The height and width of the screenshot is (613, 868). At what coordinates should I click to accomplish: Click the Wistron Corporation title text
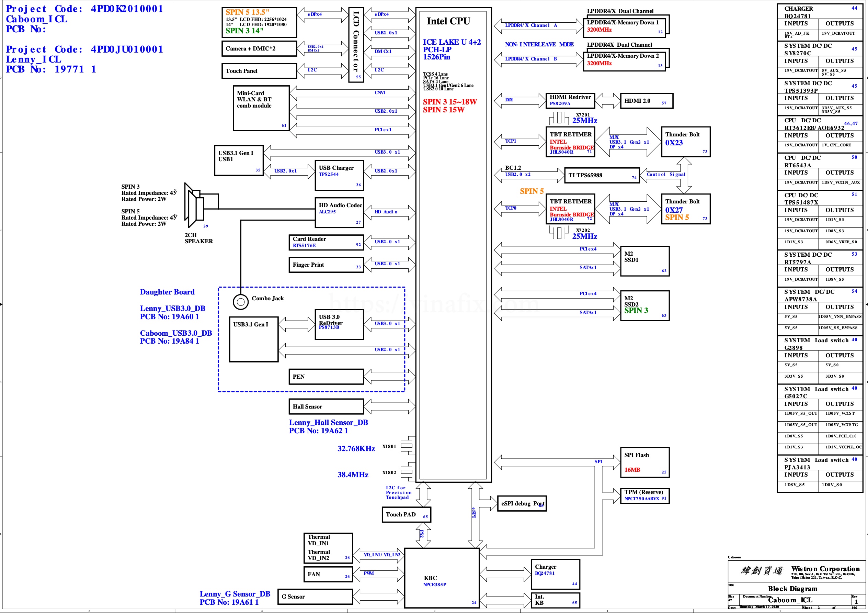[825, 568]
